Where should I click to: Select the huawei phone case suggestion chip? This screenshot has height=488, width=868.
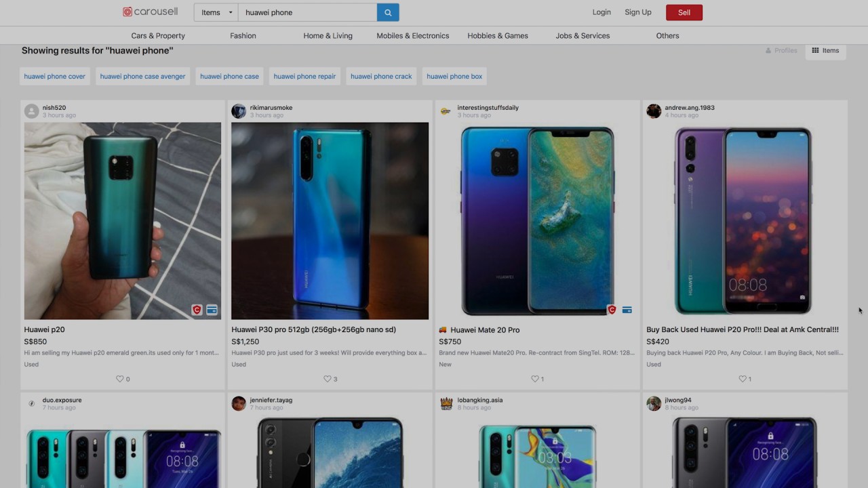click(229, 77)
